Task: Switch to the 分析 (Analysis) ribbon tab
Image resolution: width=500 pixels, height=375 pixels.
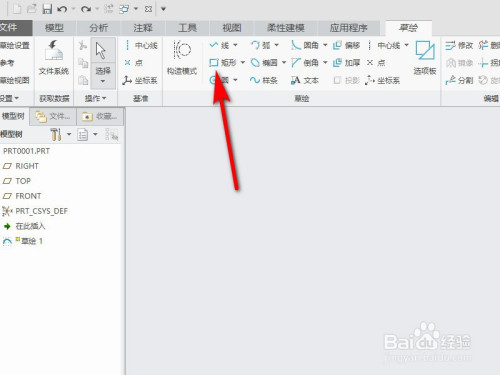Action: coord(98,28)
